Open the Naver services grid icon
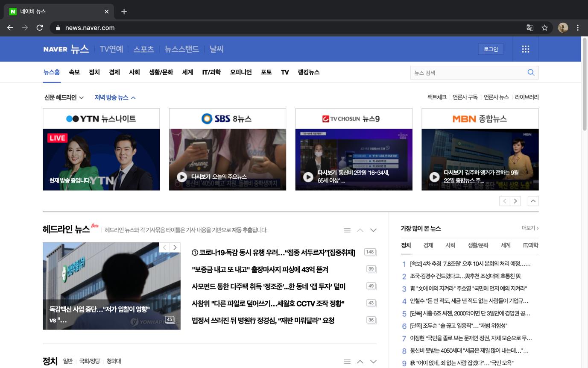The height and width of the screenshot is (368, 588). click(x=526, y=49)
